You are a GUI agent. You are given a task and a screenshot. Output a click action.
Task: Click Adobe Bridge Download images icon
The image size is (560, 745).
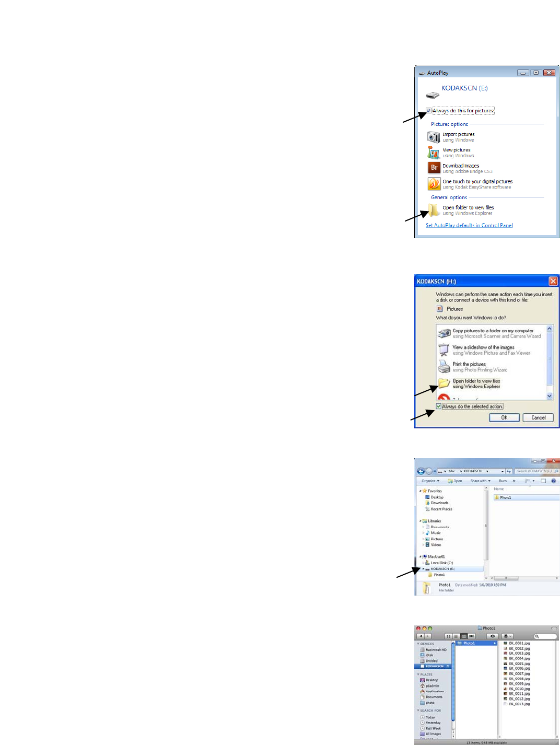(434, 168)
